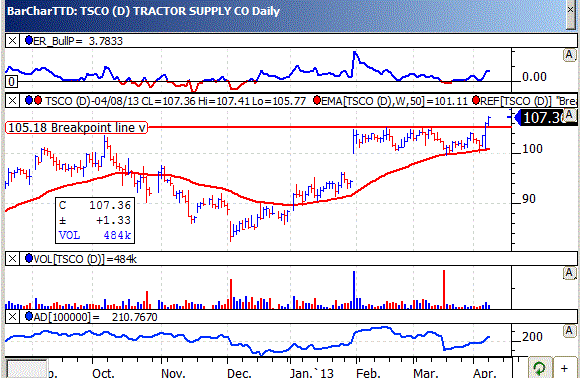Click the red REF[TSCO (D)] series marker
Viewport: 580px width, 378px height.
(476, 100)
